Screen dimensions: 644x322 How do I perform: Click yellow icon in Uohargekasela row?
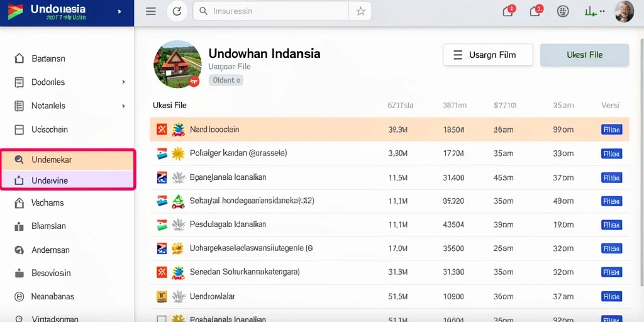[x=178, y=248]
